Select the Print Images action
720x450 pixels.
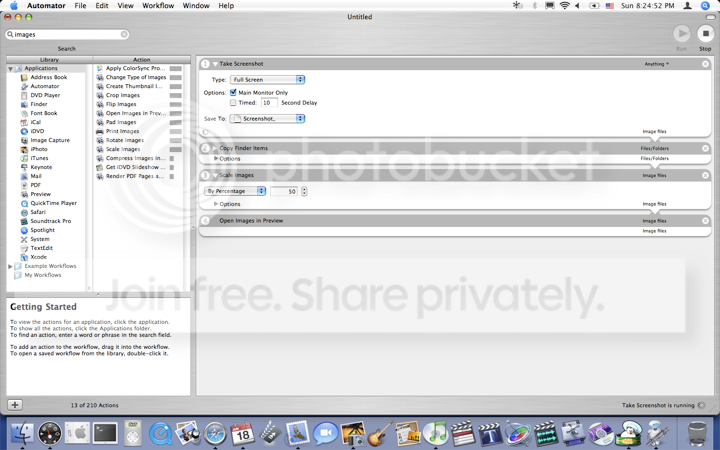(x=122, y=131)
